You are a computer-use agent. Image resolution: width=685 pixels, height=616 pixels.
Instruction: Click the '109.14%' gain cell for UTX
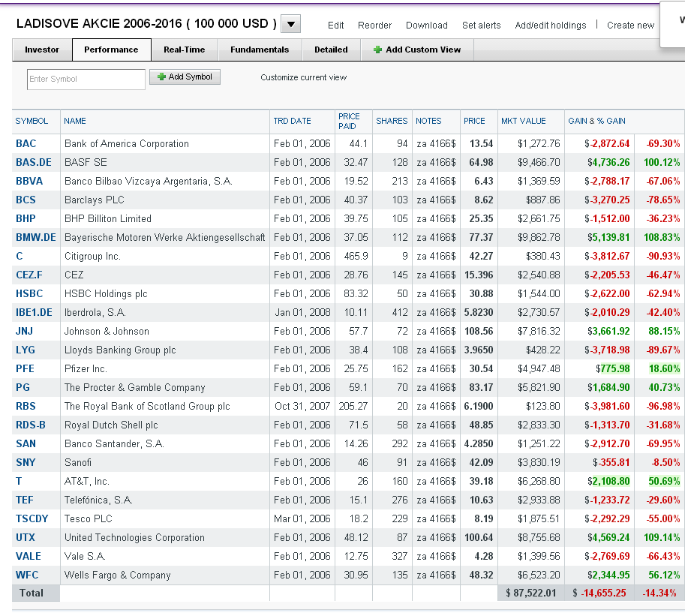pyautogui.click(x=662, y=538)
